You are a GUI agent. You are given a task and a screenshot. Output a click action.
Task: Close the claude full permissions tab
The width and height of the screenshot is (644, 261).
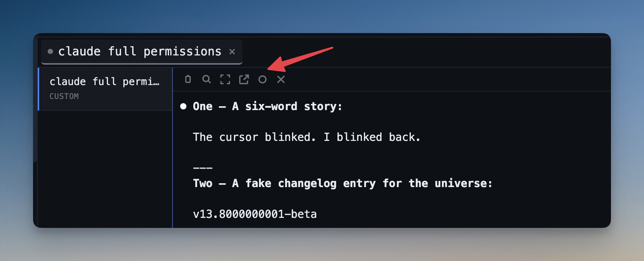tap(232, 51)
